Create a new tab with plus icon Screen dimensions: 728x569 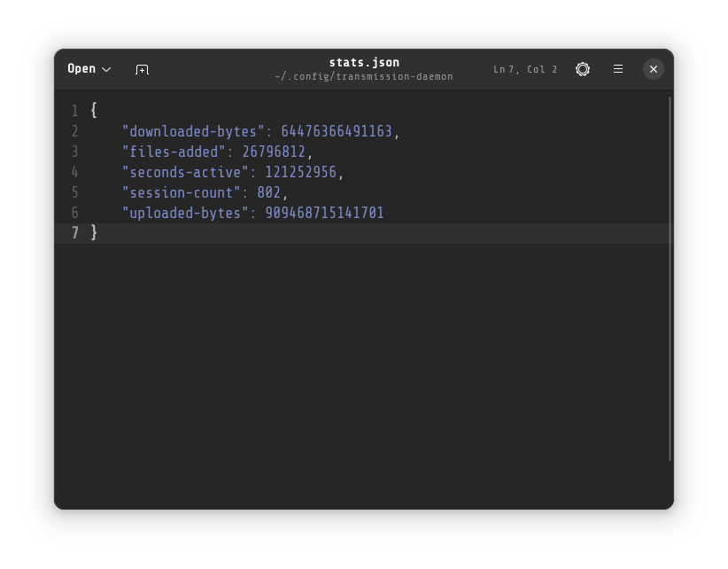pos(142,69)
